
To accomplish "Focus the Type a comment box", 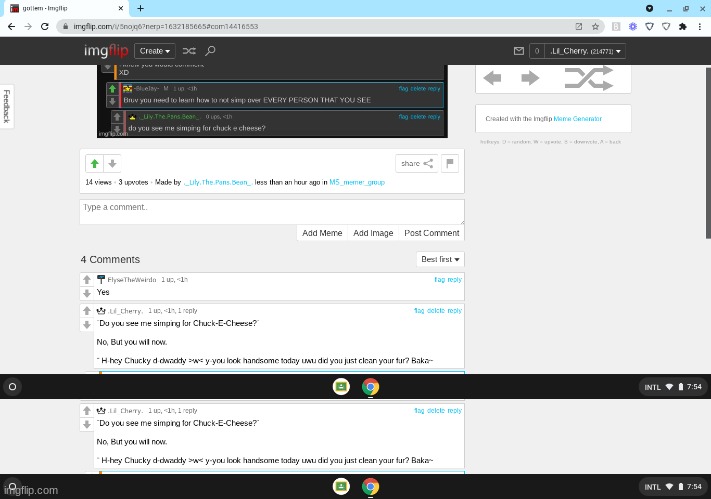I will click(272, 212).
